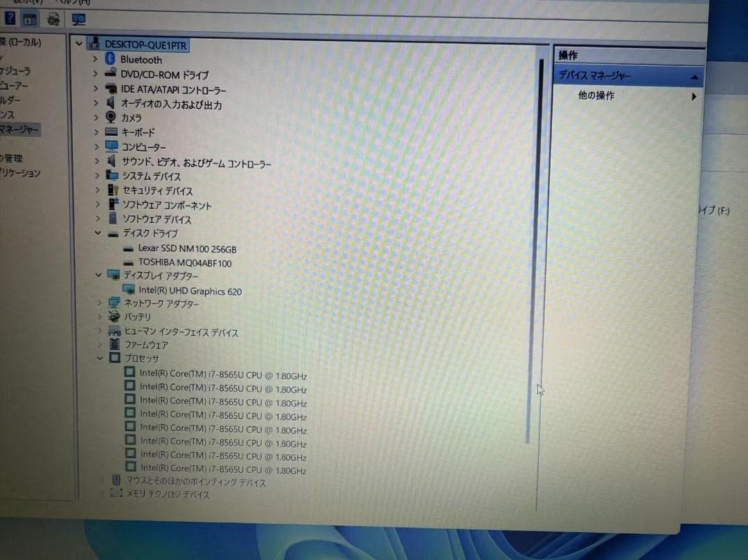Select デバイス マネージャー in the left sidebar
The height and width of the screenshot is (560, 748).
click(19, 128)
